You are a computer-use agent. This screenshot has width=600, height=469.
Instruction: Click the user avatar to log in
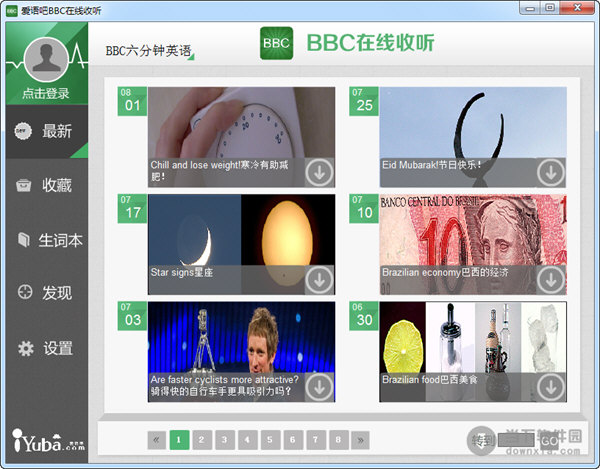[x=46, y=59]
